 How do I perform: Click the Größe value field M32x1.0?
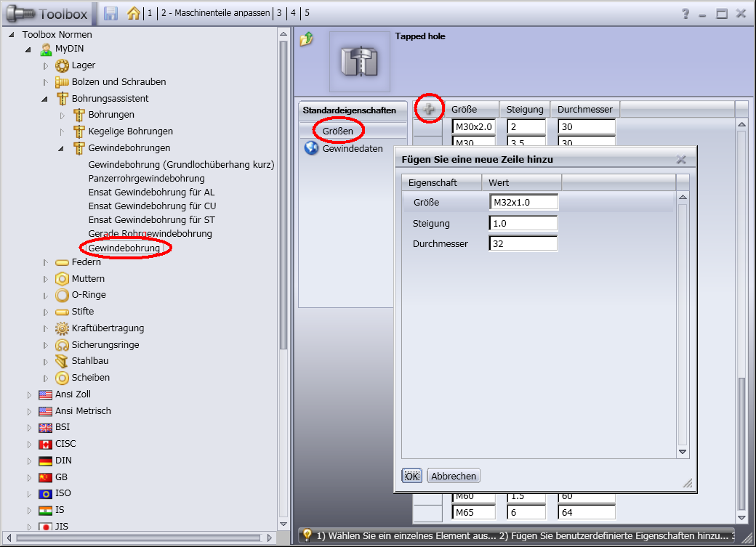point(523,203)
